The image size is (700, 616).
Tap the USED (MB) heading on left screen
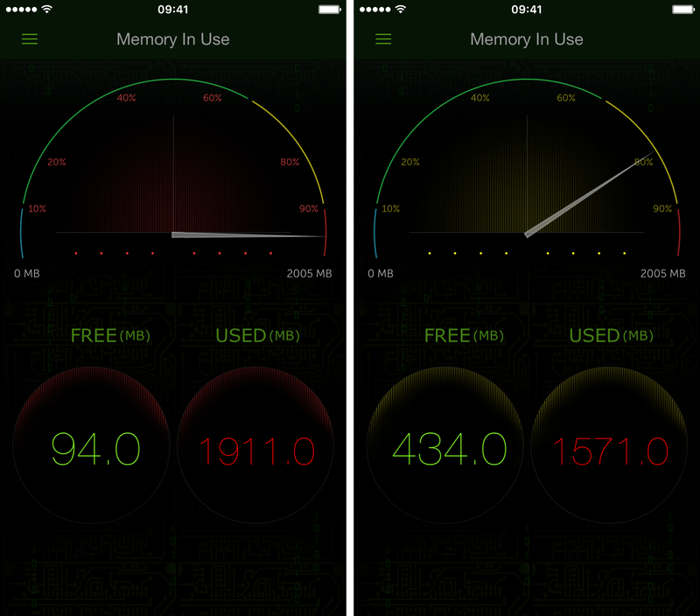click(257, 336)
